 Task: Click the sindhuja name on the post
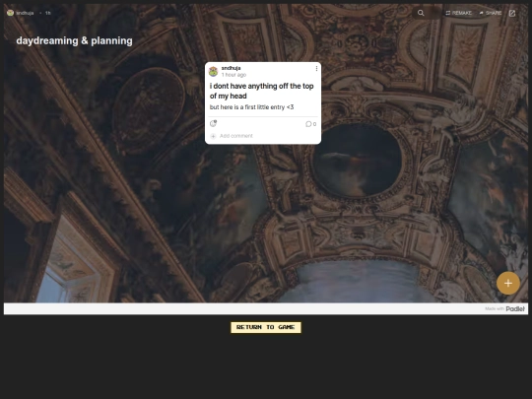(x=232, y=68)
